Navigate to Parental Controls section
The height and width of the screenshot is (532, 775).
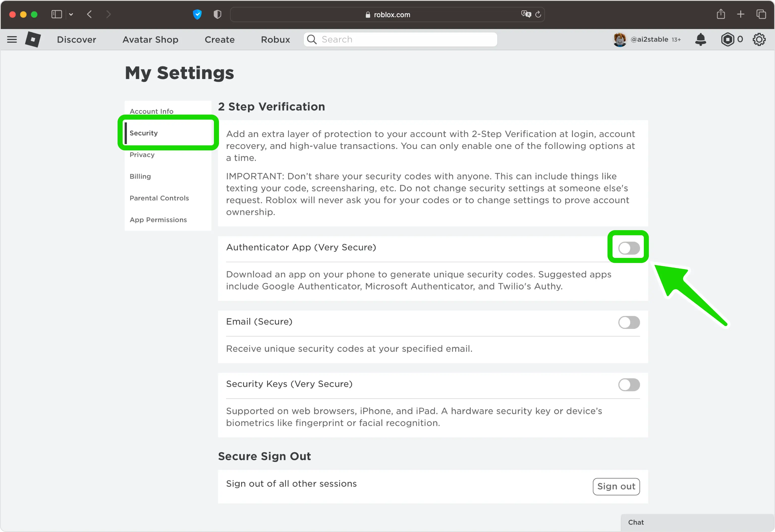pos(158,198)
